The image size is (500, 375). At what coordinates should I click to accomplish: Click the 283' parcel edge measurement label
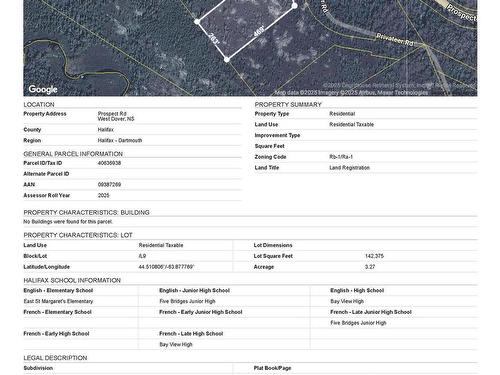pyautogui.click(x=214, y=38)
